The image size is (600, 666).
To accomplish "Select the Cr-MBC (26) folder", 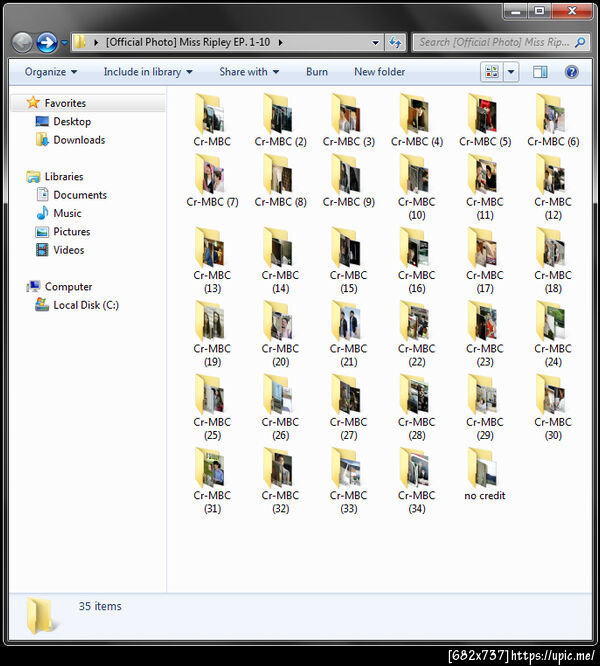I will point(280,408).
